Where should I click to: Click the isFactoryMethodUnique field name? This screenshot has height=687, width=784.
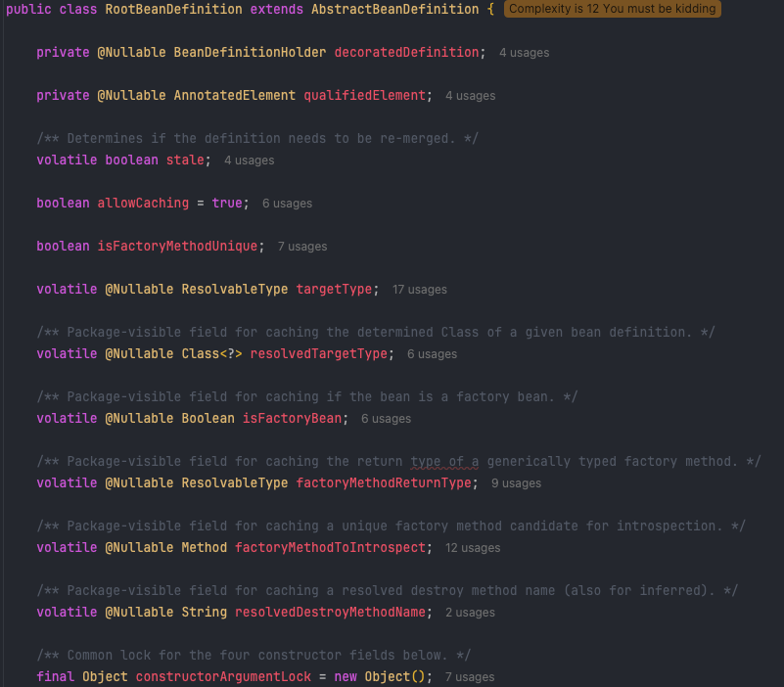point(177,246)
